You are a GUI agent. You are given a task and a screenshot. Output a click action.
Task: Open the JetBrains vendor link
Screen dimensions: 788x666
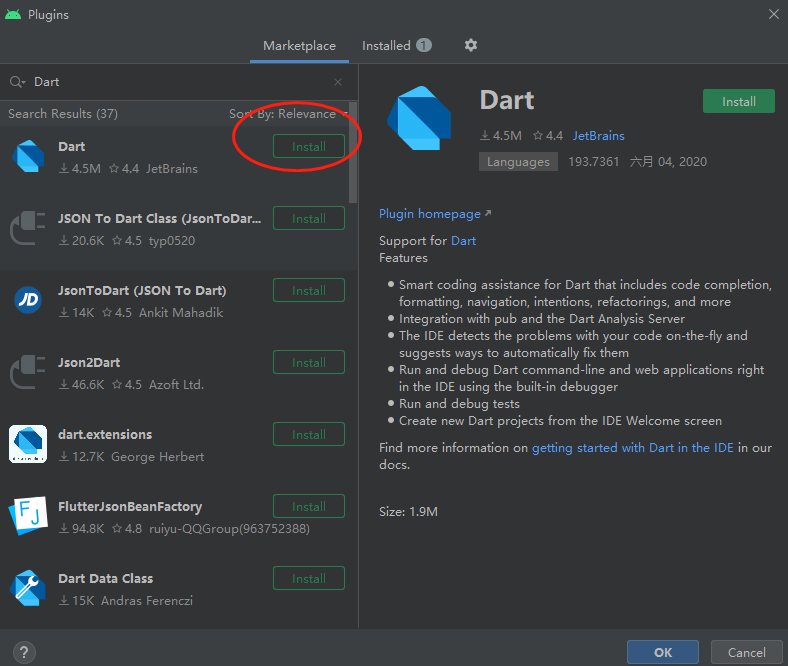pos(599,136)
